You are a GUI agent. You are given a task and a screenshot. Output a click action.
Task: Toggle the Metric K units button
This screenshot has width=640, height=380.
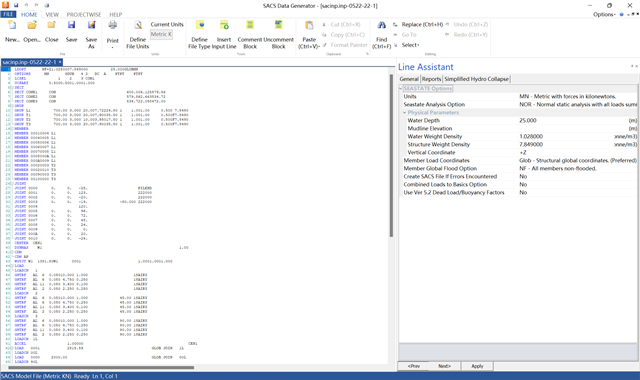(x=161, y=34)
